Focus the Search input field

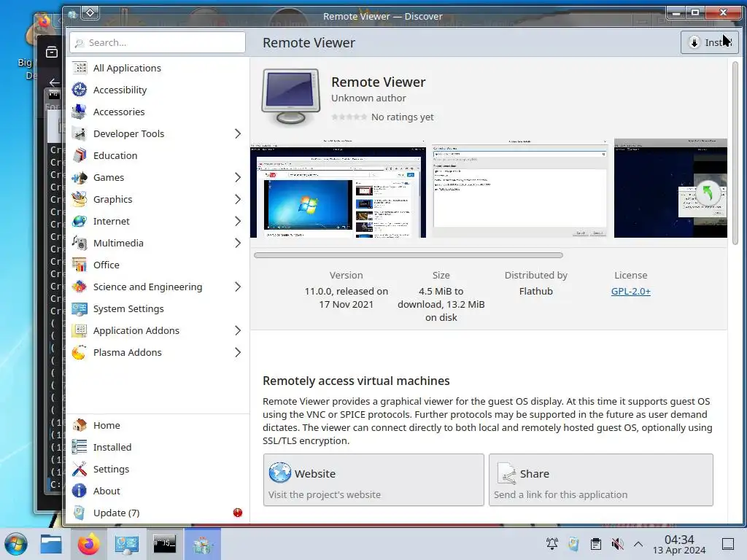click(x=158, y=42)
